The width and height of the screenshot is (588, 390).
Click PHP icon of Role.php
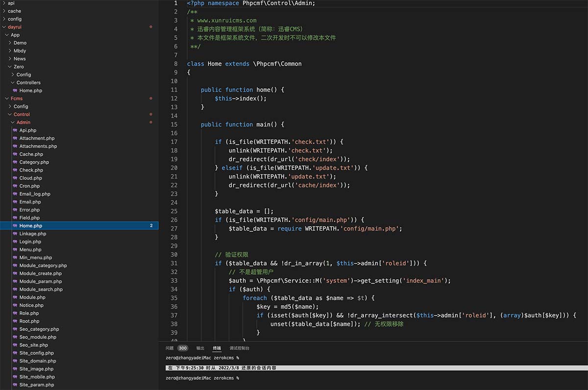(x=15, y=313)
